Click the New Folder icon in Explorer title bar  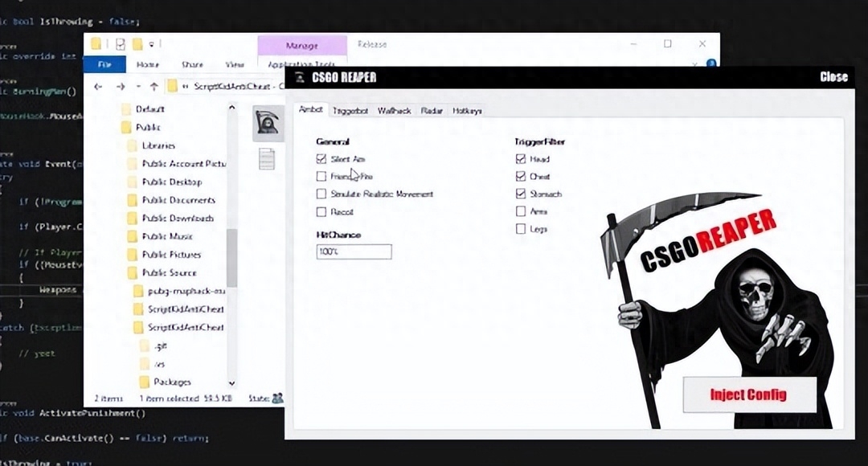pos(137,43)
